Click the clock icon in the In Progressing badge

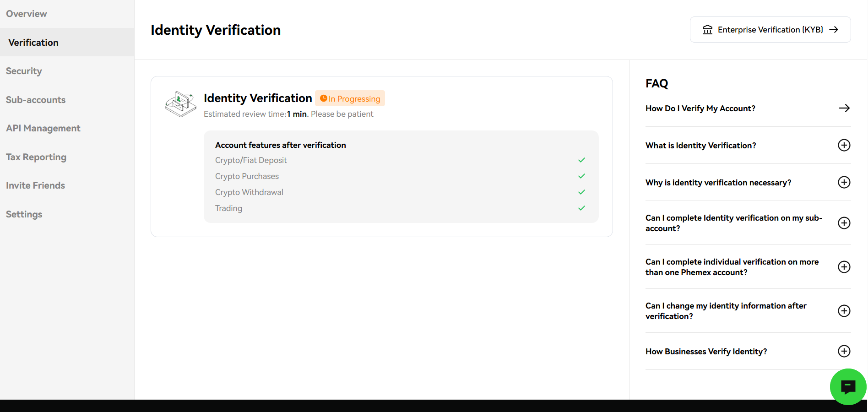pyautogui.click(x=325, y=98)
